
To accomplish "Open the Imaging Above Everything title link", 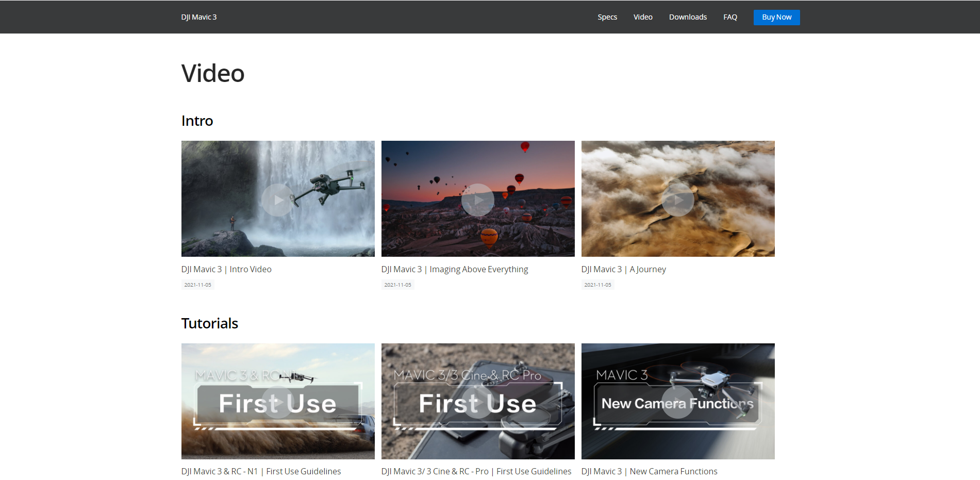I will pos(455,269).
